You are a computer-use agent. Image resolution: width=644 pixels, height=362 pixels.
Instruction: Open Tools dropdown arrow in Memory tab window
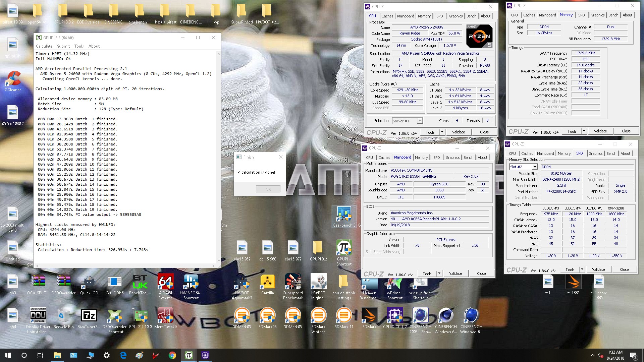coord(584,131)
